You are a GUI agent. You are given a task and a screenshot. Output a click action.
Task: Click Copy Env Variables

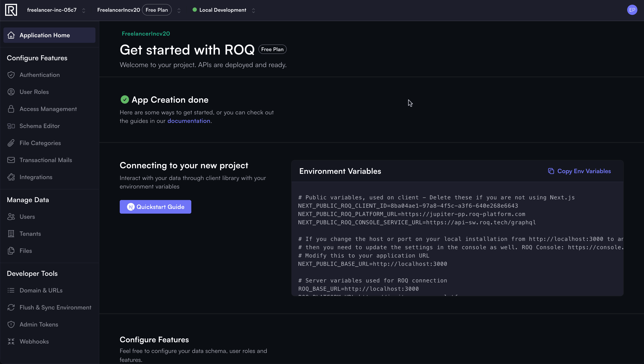click(579, 171)
